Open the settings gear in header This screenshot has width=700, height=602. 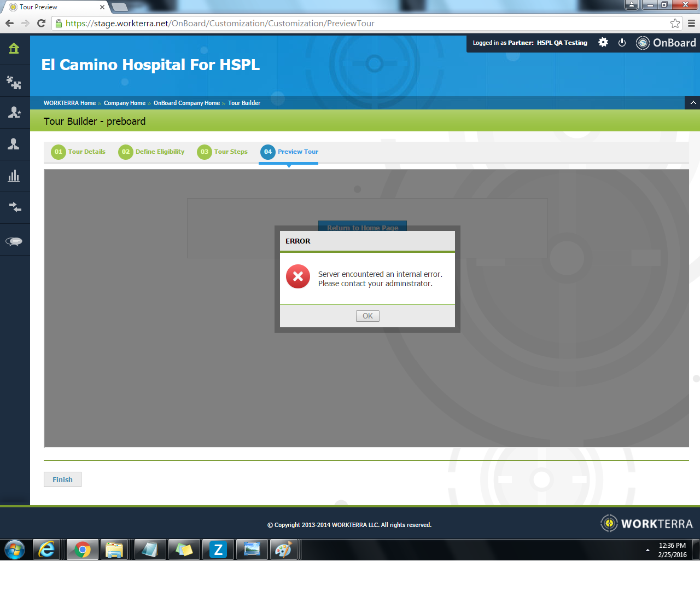point(603,43)
